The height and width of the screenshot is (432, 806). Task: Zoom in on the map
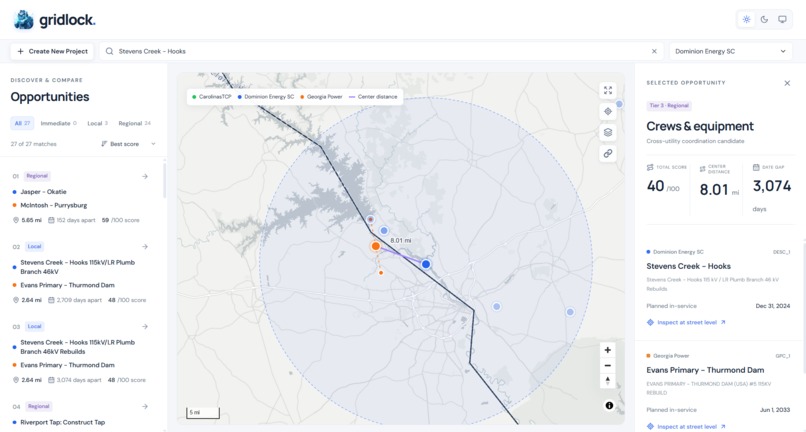click(608, 350)
